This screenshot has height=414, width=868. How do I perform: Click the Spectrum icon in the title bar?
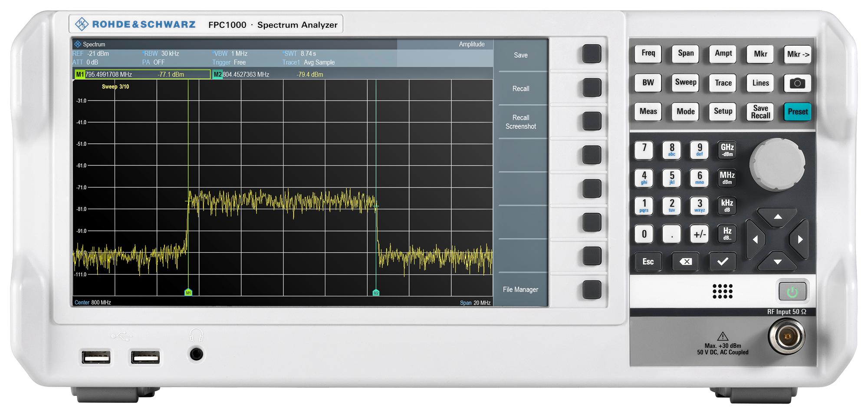coord(79,44)
